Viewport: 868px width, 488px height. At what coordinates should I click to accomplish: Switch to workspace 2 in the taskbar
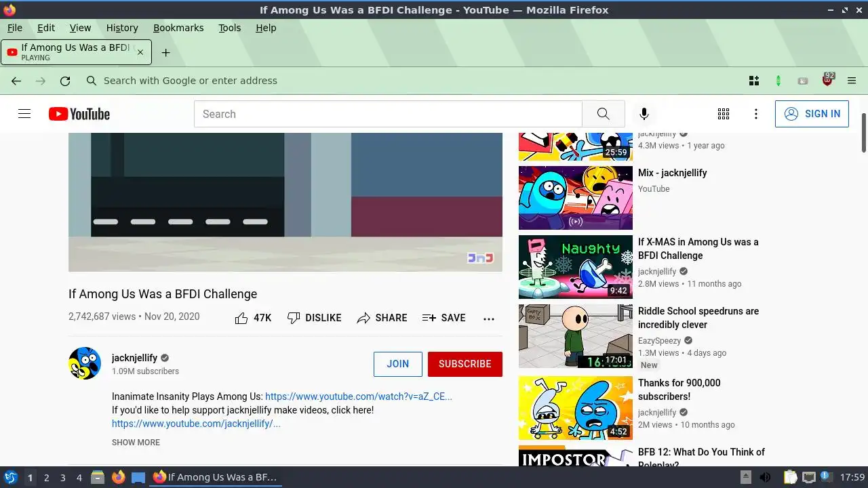coord(46,478)
